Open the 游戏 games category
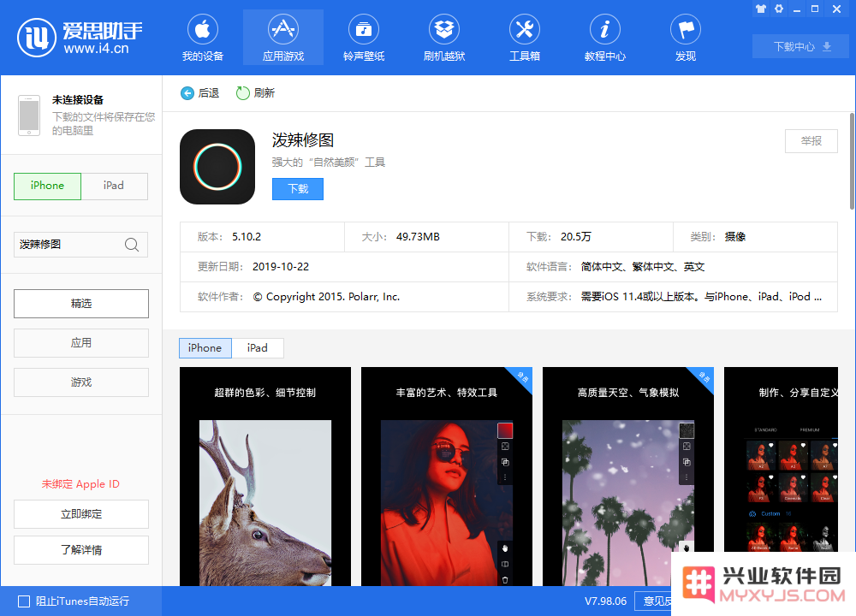This screenshot has width=856, height=616. click(x=81, y=382)
